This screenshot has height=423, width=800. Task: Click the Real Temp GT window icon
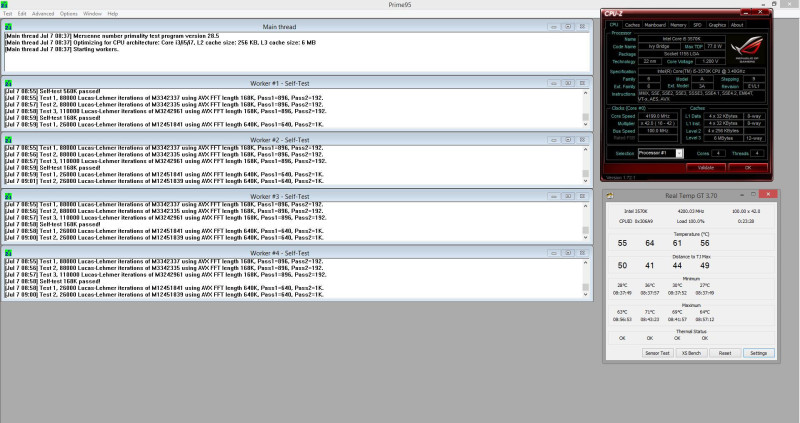[x=610, y=195]
